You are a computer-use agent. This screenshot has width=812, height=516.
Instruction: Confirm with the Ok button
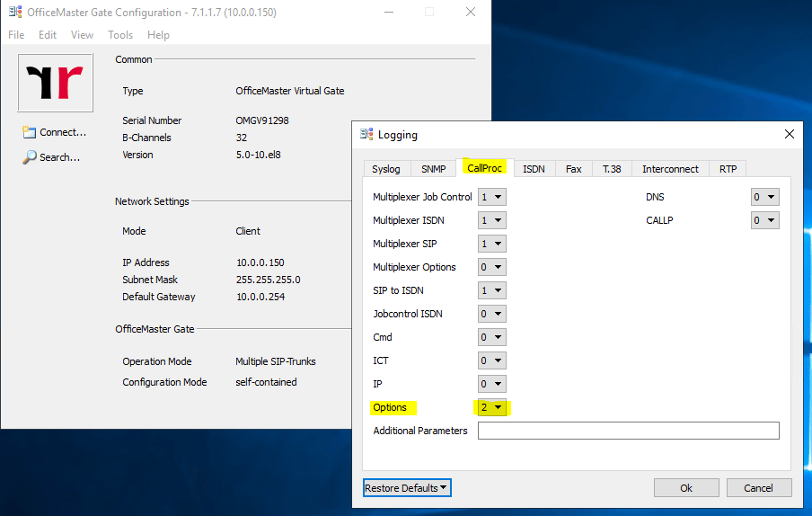(686, 487)
